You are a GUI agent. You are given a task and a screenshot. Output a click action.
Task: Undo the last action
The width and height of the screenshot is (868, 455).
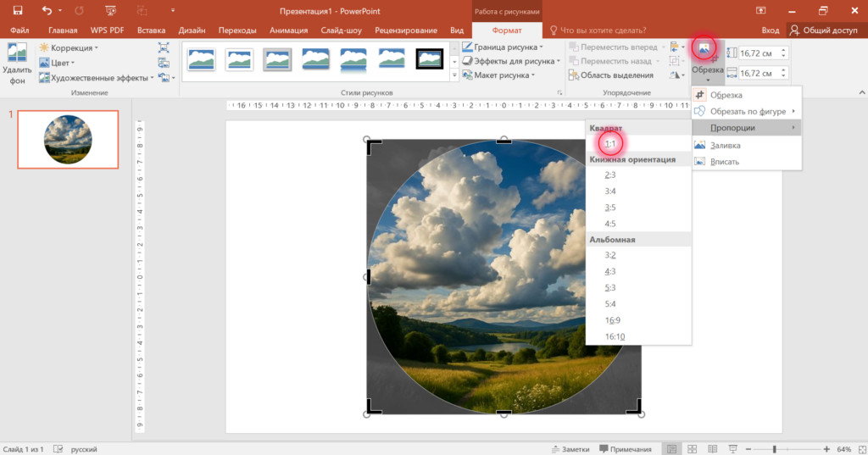click(47, 10)
